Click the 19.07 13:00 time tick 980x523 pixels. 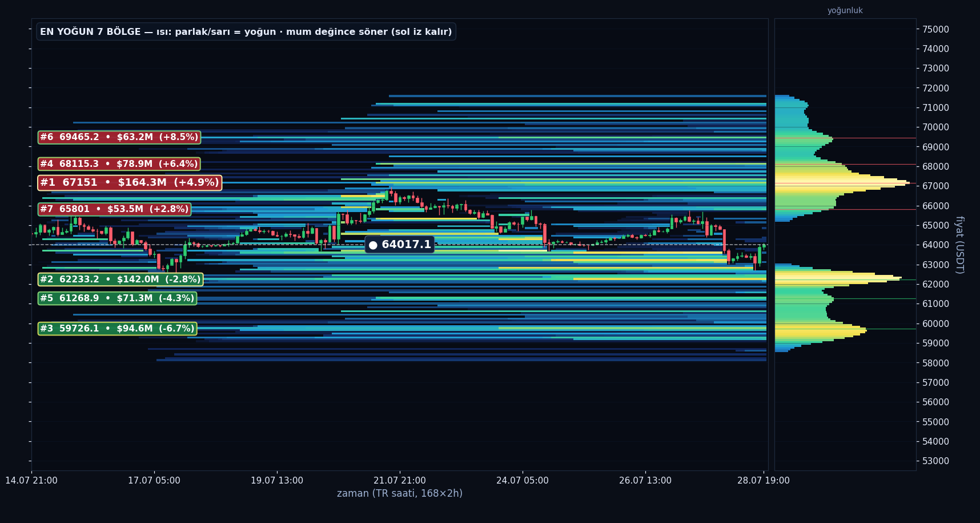(x=277, y=481)
